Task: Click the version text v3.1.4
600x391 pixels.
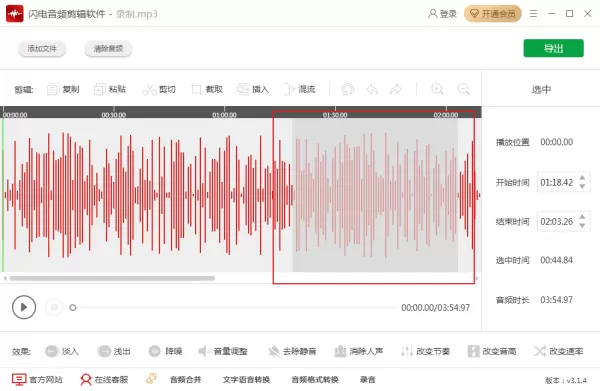Action: tap(577, 380)
